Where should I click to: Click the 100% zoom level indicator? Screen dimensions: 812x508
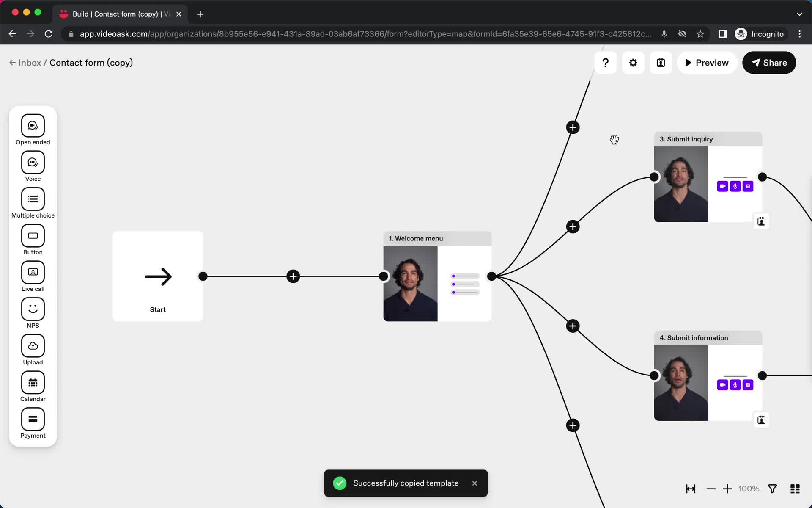click(749, 489)
